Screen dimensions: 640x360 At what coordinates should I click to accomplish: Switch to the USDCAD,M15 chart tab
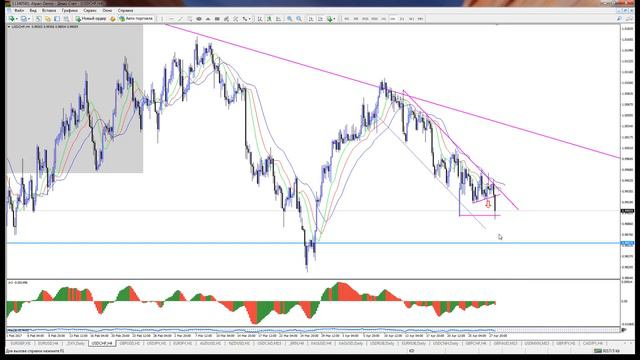pos(269,343)
